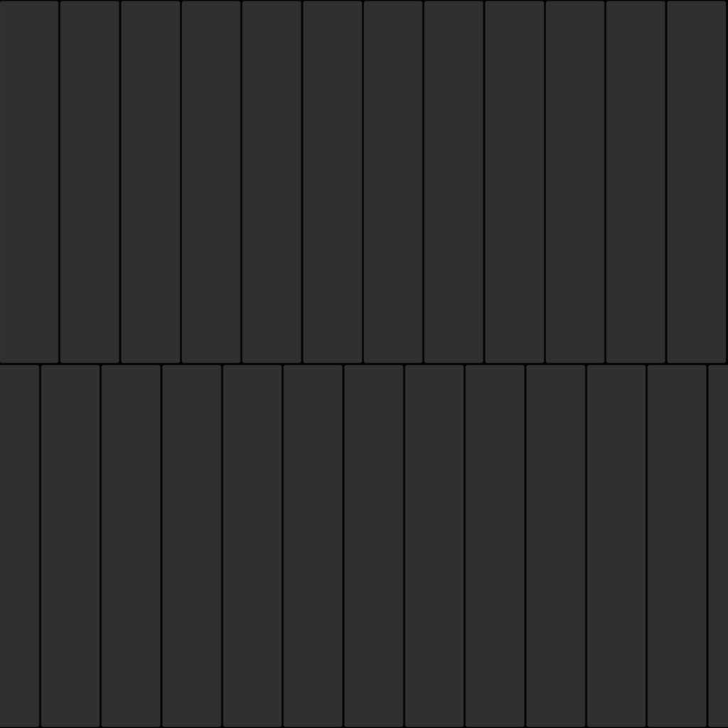Pick the fifth full-width tile in the bottom row

(313, 546)
